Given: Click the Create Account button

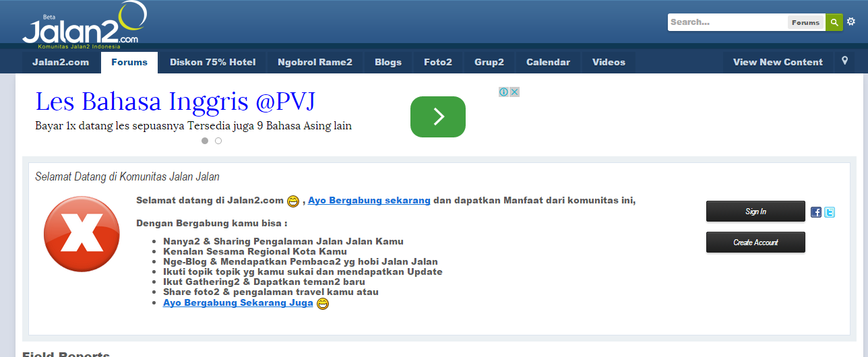Looking at the screenshot, I should (755, 242).
